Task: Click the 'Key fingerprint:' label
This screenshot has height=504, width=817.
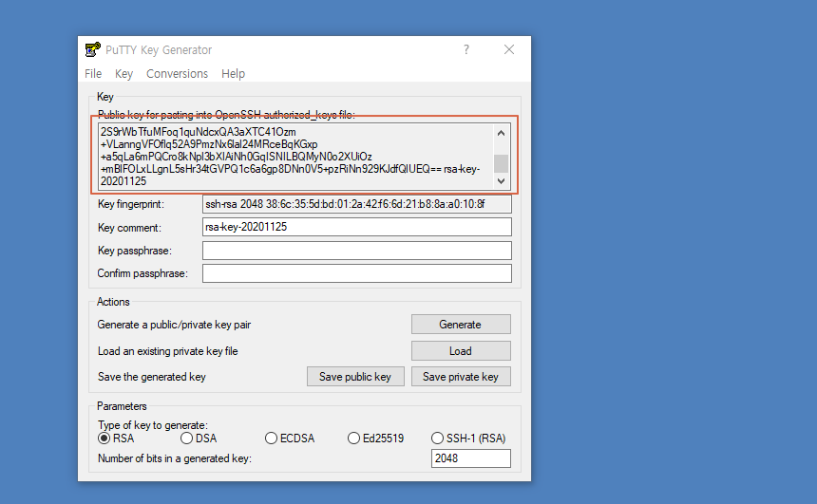Action: pos(131,204)
